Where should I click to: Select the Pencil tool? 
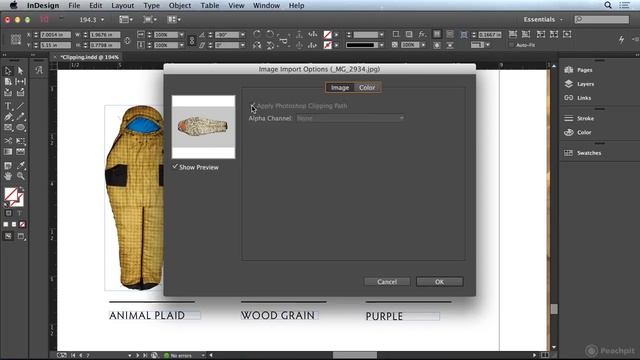(x=20, y=117)
